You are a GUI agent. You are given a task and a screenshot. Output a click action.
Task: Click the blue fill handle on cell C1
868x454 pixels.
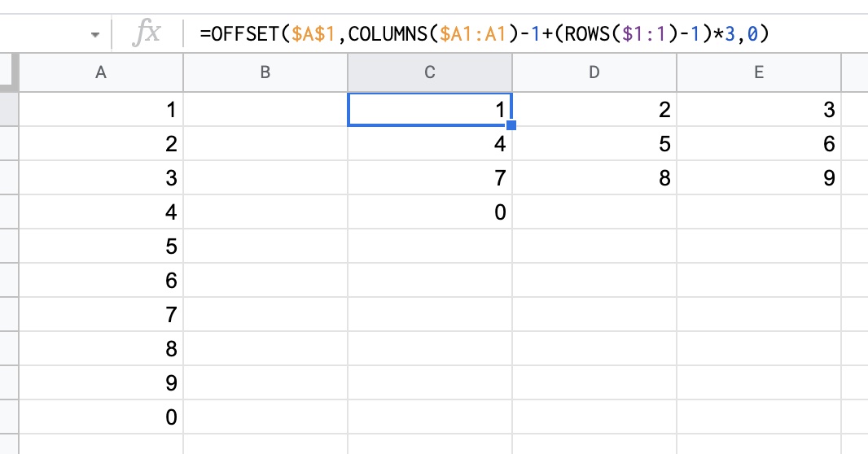[x=511, y=125]
